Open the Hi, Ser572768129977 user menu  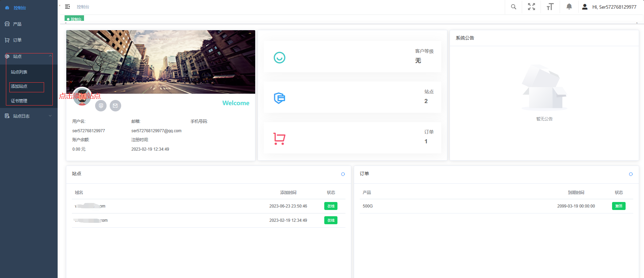coord(610,7)
